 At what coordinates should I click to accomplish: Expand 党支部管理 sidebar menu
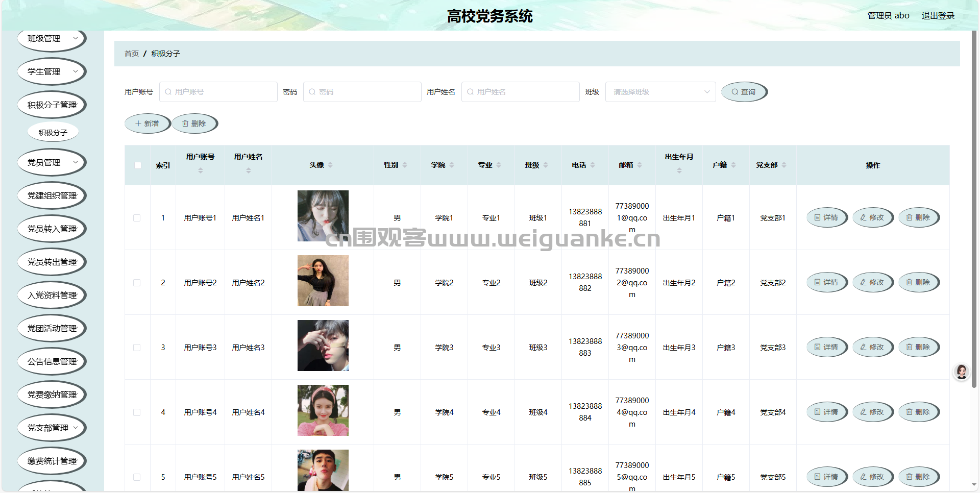pos(52,428)
